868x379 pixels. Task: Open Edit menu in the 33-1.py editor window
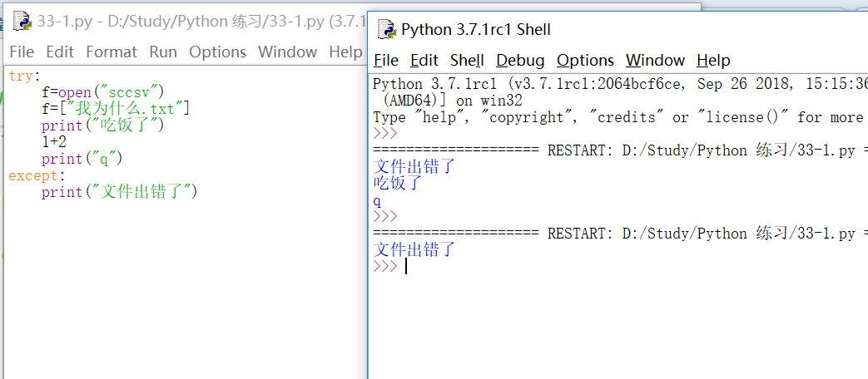point(60,52)
